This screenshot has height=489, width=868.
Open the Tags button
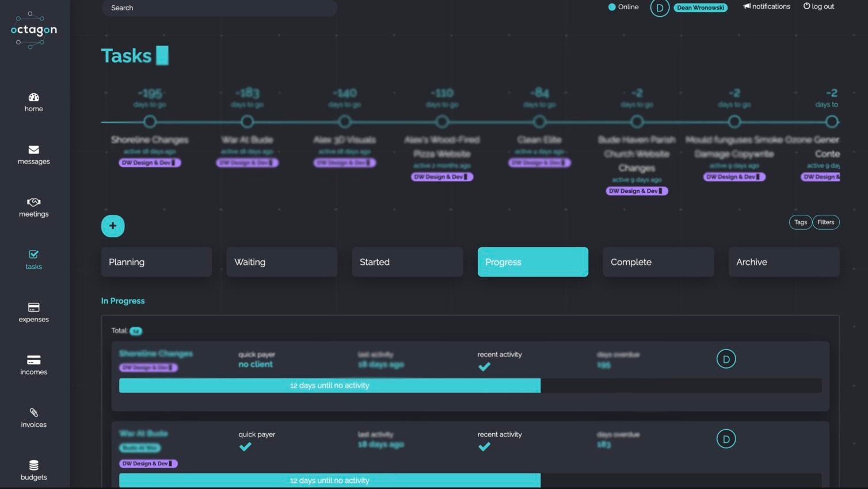click(801, 222)
